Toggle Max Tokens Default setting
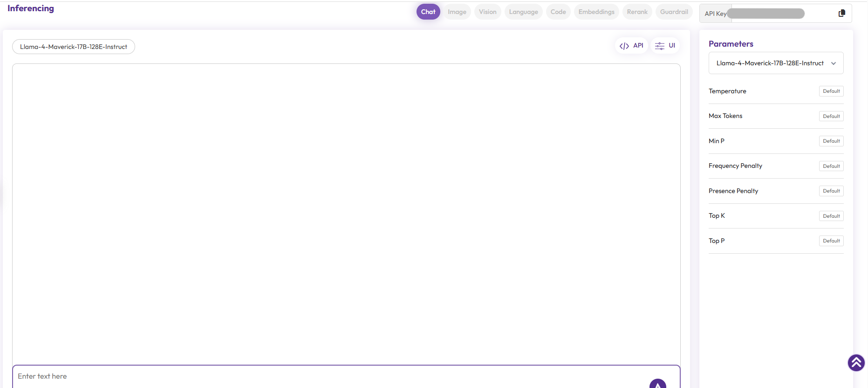The height and width of the screenshot is (388, 868). (831, 116)
